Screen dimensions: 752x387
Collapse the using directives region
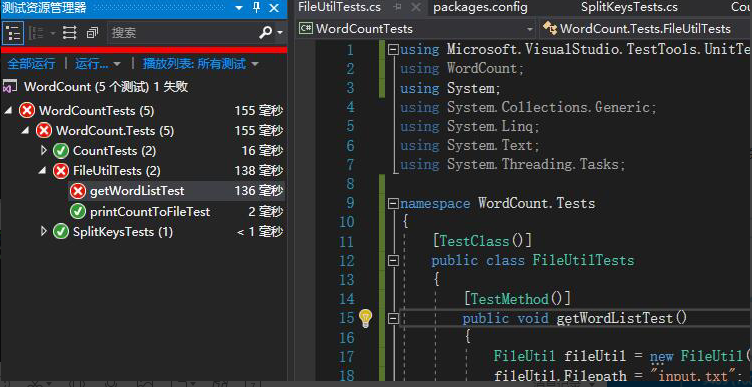[x=393, y=49]
